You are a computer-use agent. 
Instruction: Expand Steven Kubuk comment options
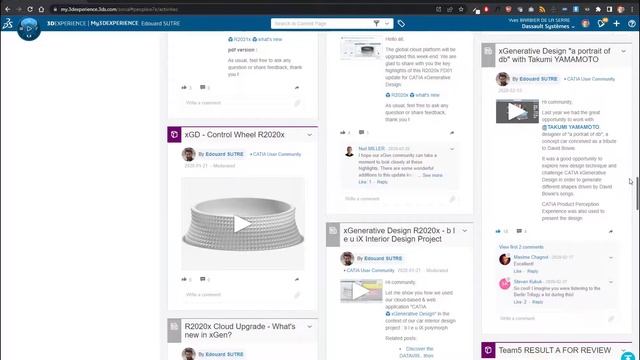(611, 282)
